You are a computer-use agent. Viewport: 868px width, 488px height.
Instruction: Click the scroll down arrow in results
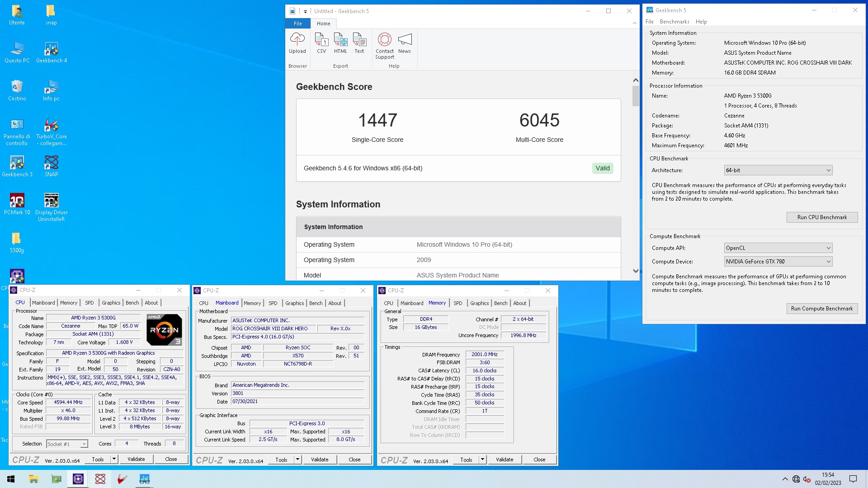[x=636, y=271]
